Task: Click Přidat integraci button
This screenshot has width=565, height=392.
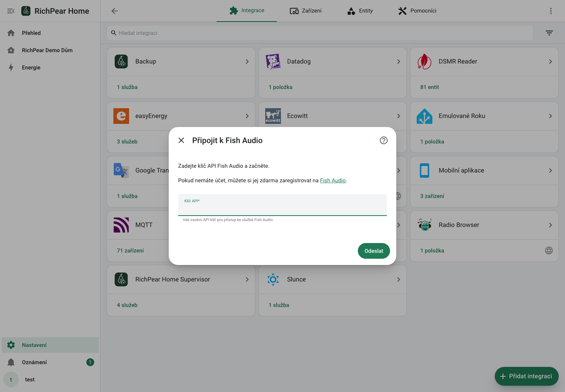Action: pyautogui.click(x=527, y=376)
